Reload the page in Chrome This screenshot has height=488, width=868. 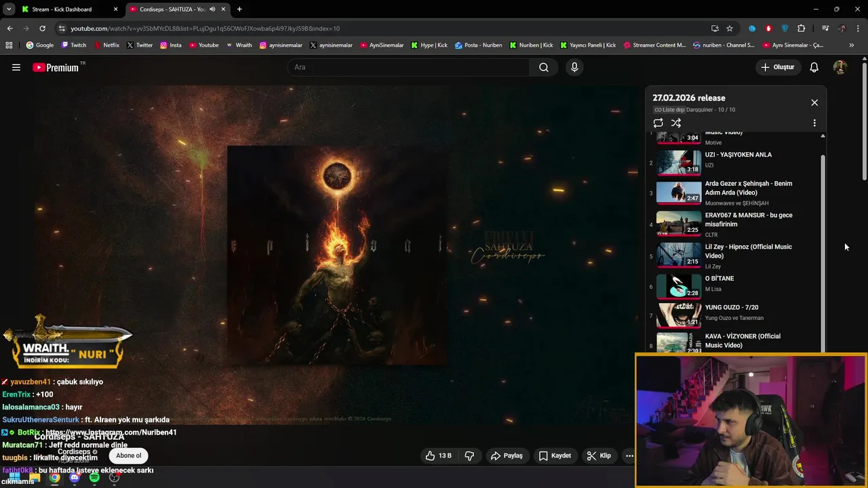coord(42,28)
